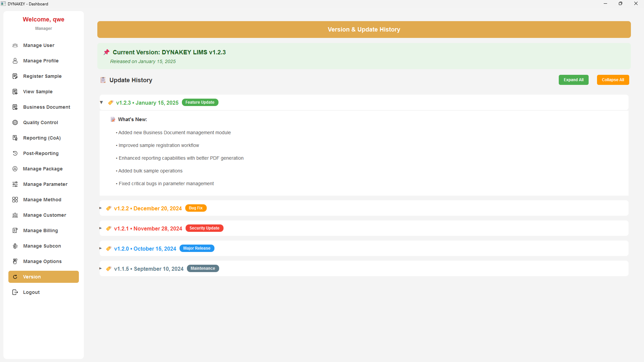Viewport: 644px width, 362px height.
Task: Click the Manage Method grid icon
Action: (x=15, y=200)
